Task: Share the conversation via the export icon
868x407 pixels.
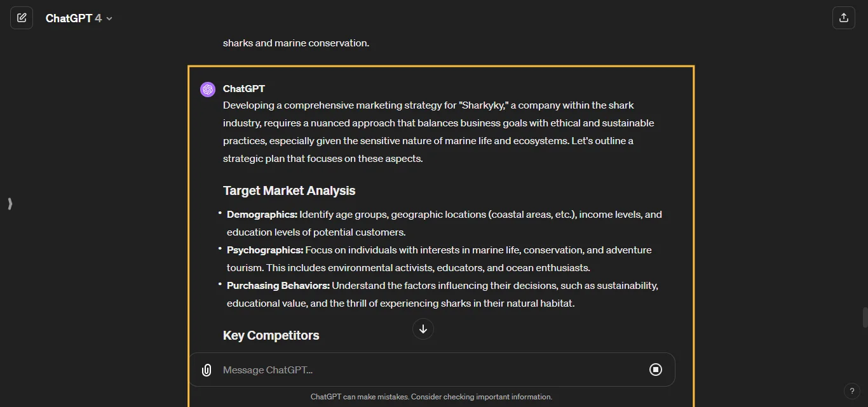Action: [x=844, y=17]
